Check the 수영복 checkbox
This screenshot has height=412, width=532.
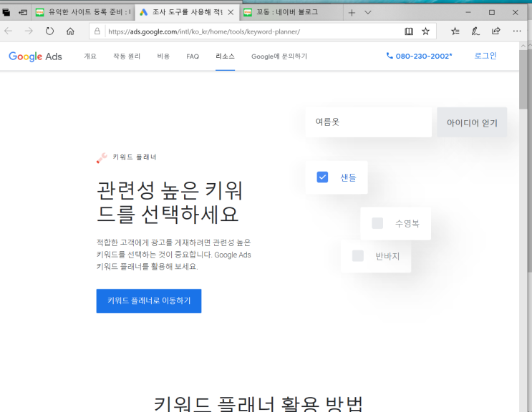(x=377, y=223)
